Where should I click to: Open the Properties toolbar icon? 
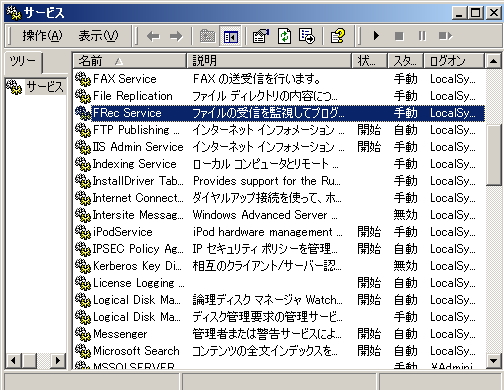point(261,36)
